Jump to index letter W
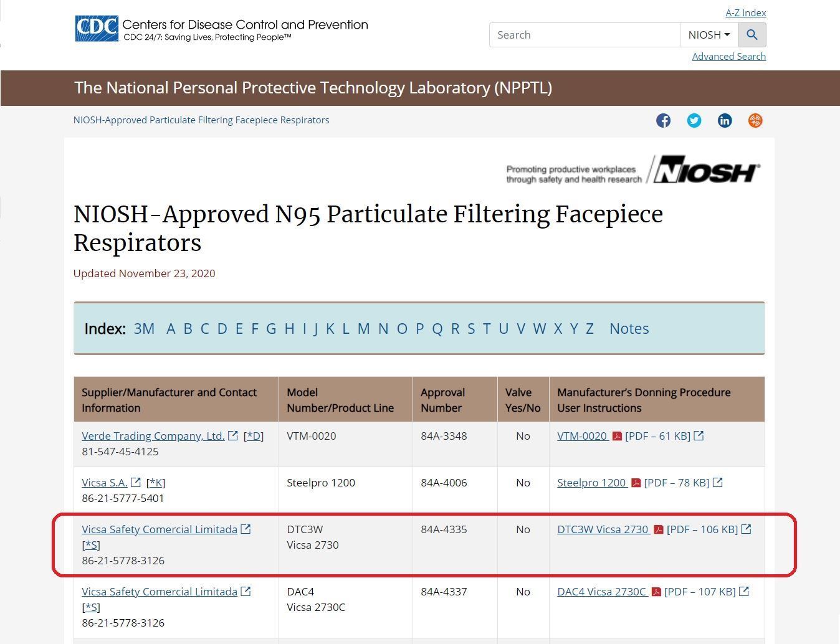Image resolution: width=840 pixels, height=644 pixels. tap(540, 329)
